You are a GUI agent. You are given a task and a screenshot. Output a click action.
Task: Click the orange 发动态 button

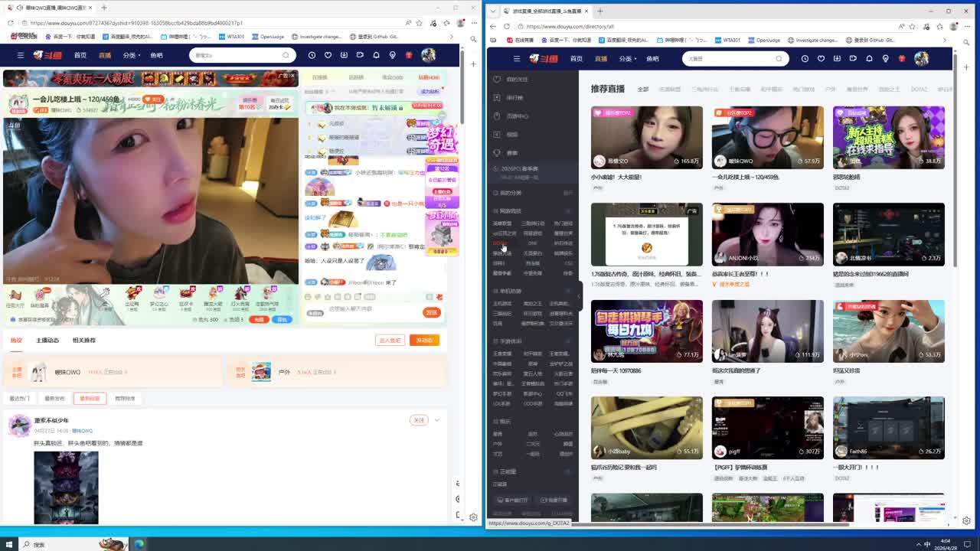(424, 341)
